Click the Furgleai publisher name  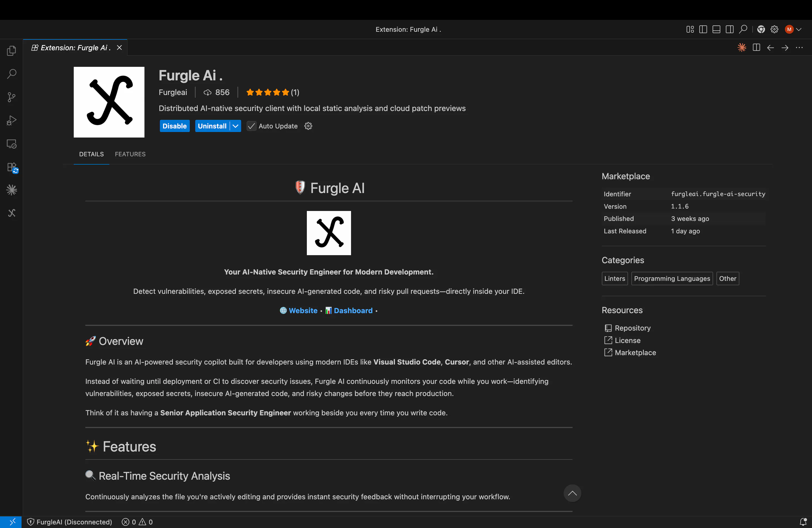[x=173, y=92]
